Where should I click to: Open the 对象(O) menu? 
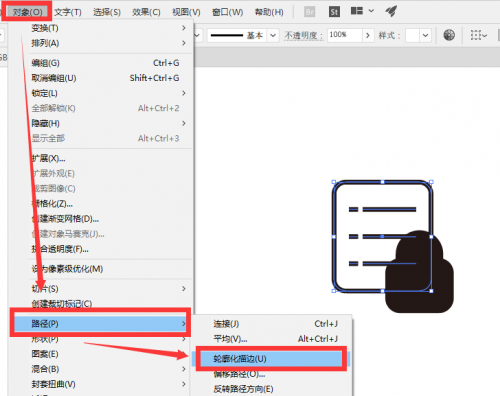coord(27,12)
